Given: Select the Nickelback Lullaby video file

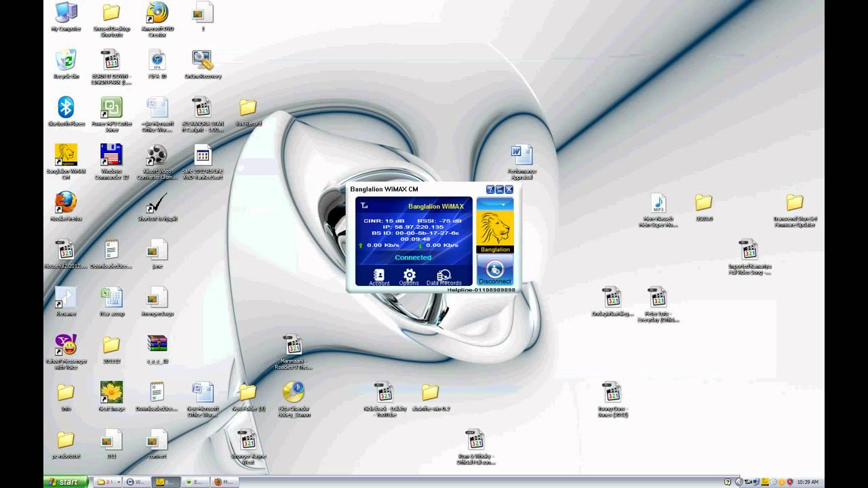Looking at the screenshot, I should 384,399.
